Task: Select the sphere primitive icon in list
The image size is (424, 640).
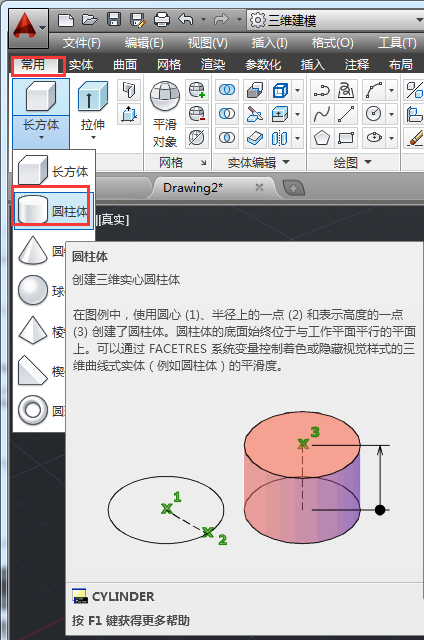Action: point(33,290)
